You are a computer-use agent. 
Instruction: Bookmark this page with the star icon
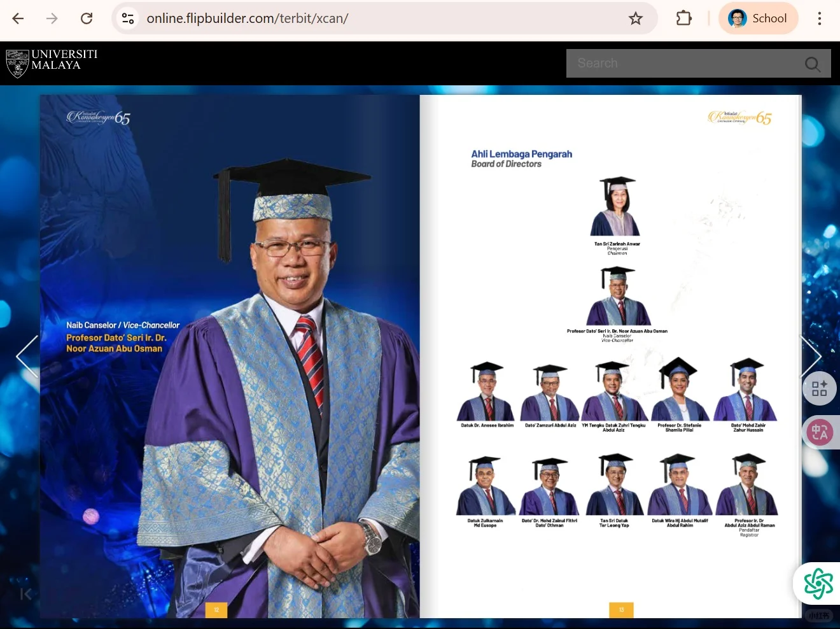635,18
